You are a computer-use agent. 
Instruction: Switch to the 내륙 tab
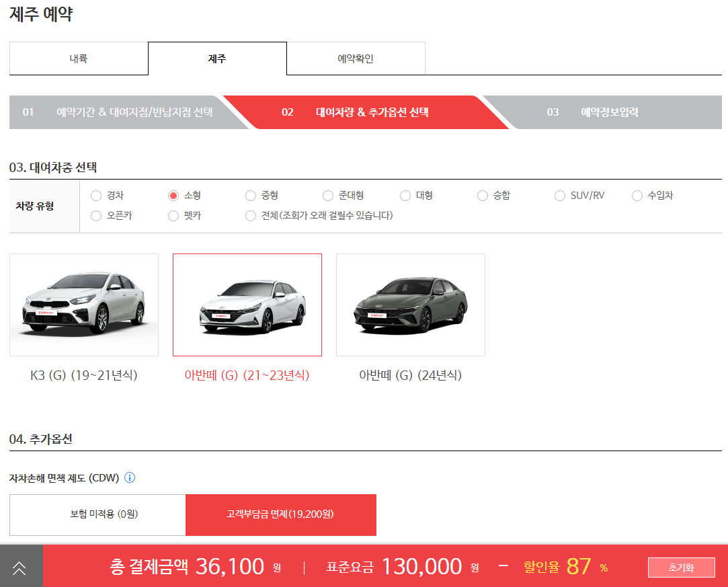[79, 58]
